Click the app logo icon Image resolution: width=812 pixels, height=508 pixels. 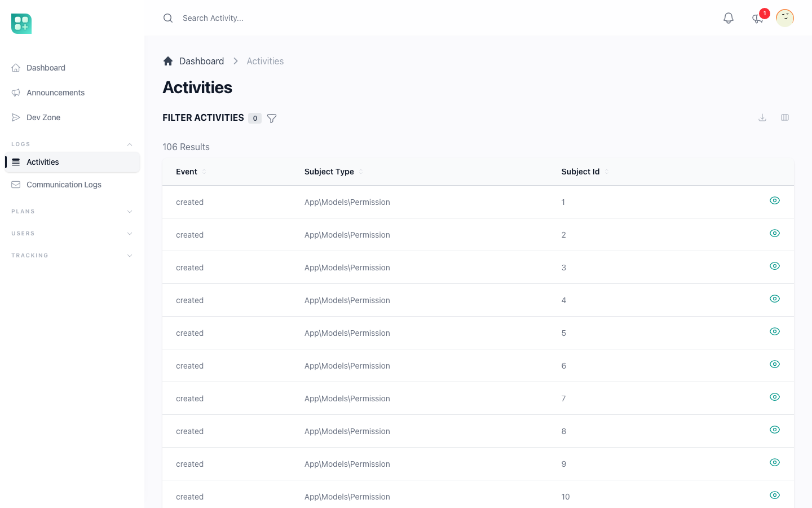(x=21, y=24)
